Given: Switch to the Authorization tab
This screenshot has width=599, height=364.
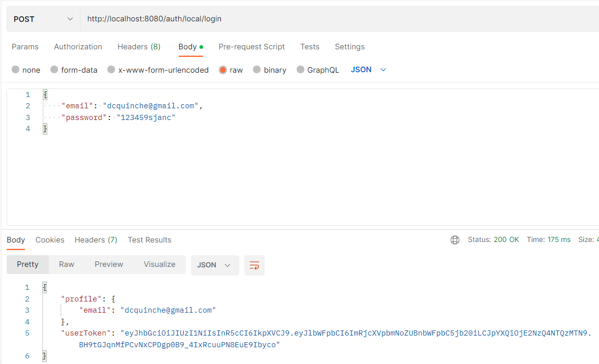Looking at the screenshot, I should pyautogui.click(x=78, y=46).
